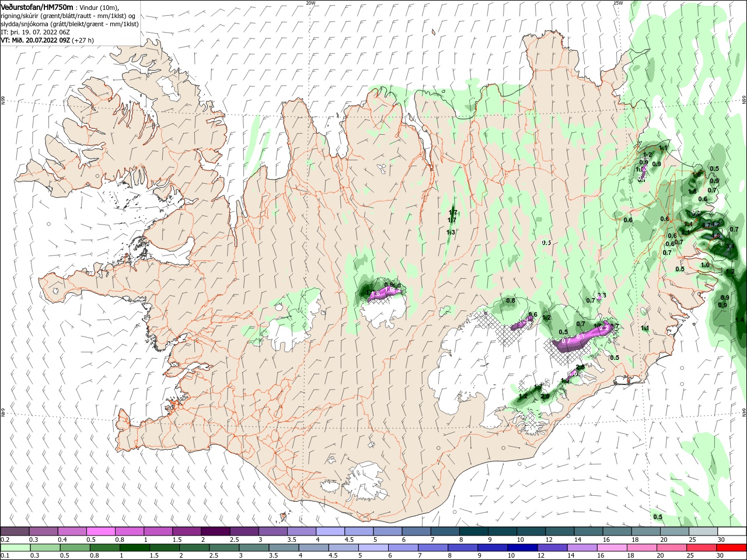Click the Veðurstofan/HM750m title text
The height and width of the screenshot is (560, 747).
(x=37, y=6)
